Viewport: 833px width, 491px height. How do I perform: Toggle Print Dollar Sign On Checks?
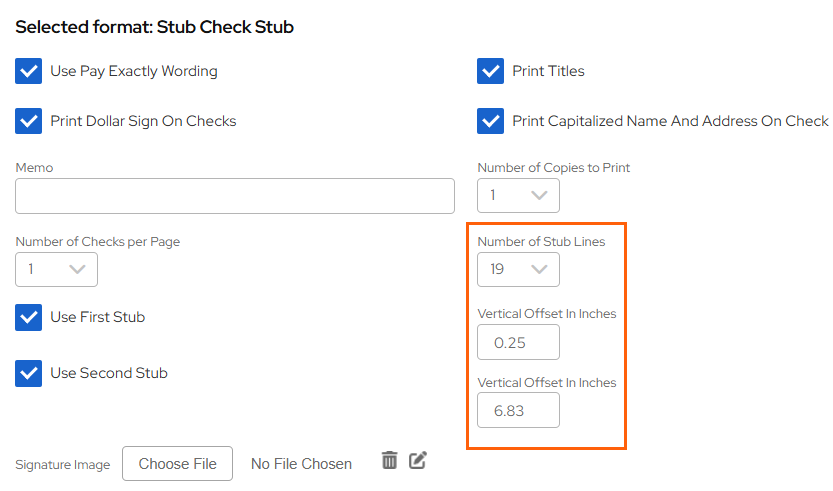click(x=29, y=121)
